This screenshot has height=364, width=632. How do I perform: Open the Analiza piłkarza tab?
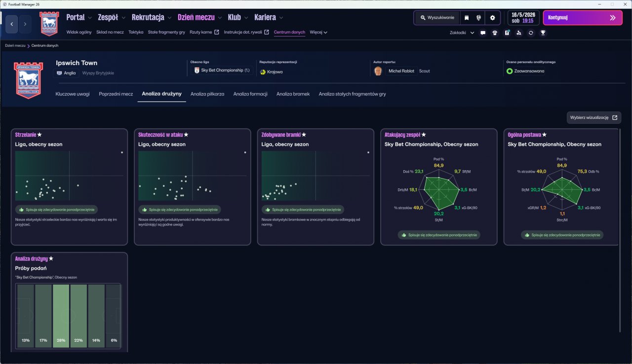(x=207, y=94)
